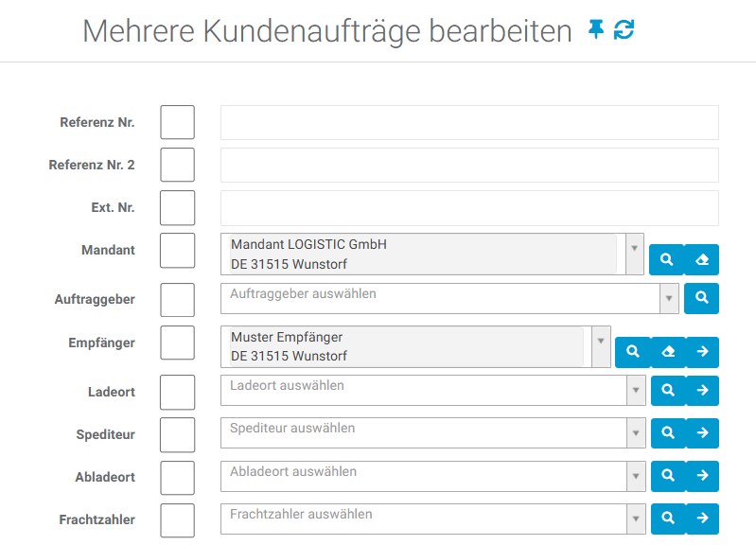Click the arrow icon in the Empfänger row
Viewport: 756px width, 545px height.
(x=702, y=352)
